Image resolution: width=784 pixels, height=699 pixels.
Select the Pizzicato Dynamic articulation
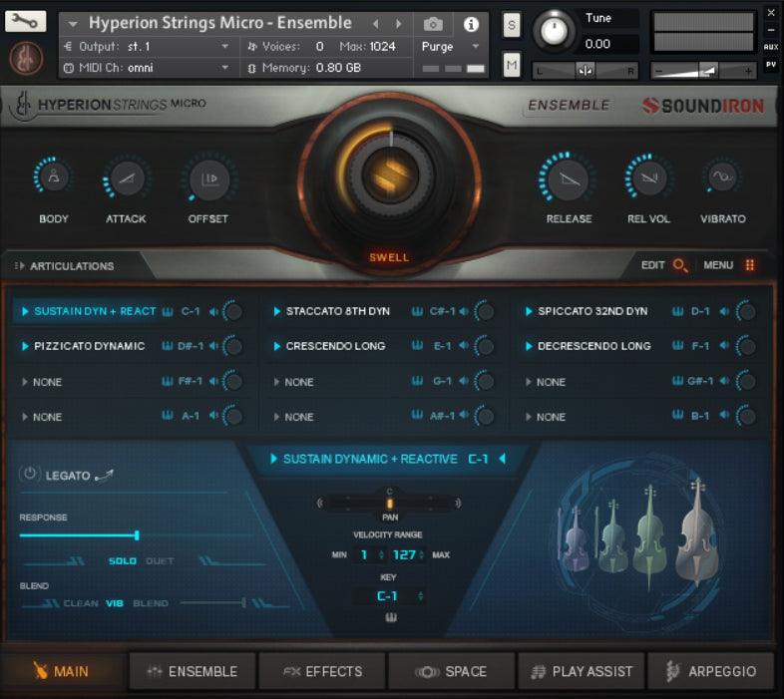click(x=89, y=346)
